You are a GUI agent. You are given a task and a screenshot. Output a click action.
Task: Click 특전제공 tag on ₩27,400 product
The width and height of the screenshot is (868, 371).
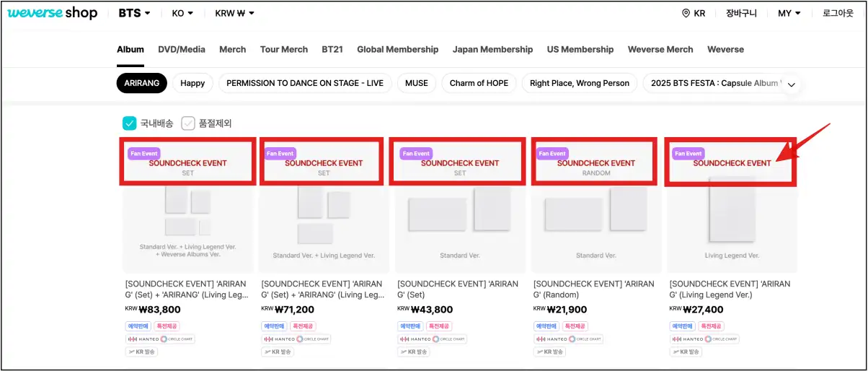coord(711,326)
